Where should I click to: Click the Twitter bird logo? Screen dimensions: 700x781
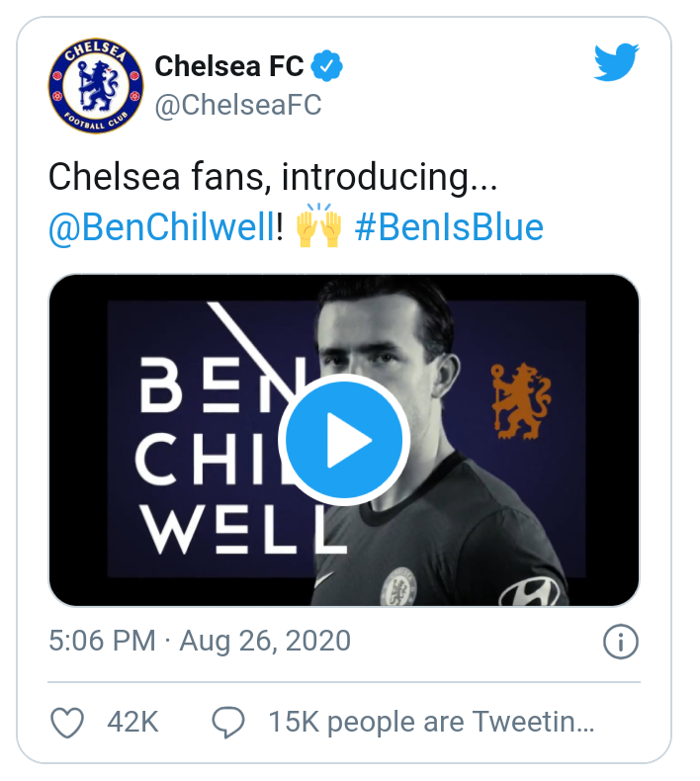(x=617, y=65)
